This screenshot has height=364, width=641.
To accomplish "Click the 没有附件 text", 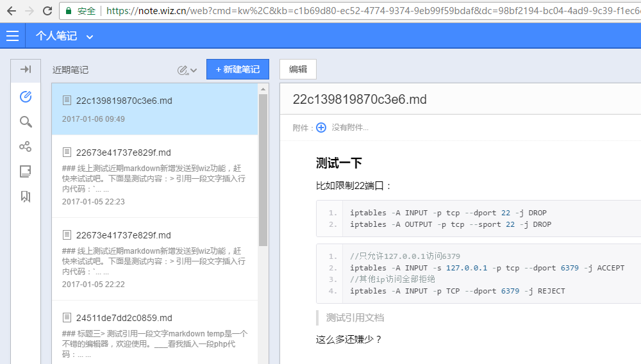I will tap(350, 128).
